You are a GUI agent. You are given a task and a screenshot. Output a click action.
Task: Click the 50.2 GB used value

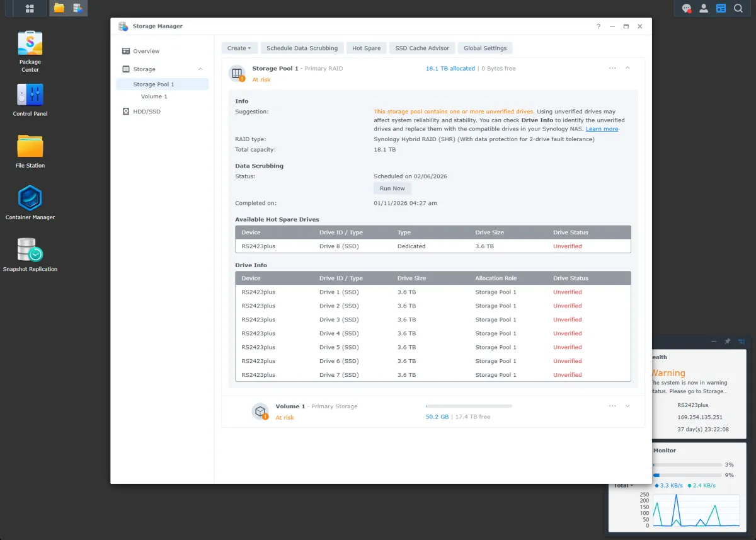(437, 417)
